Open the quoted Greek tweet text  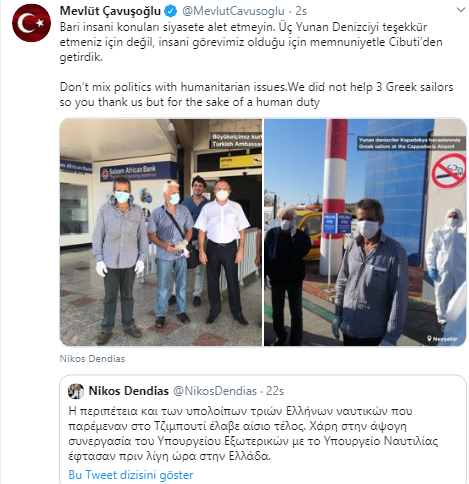[x=253, y=433]
